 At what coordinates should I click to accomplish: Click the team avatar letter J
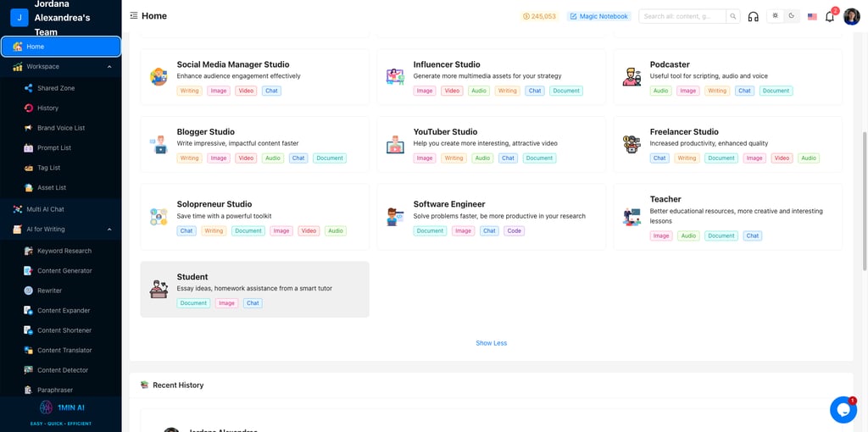[19, 17]
